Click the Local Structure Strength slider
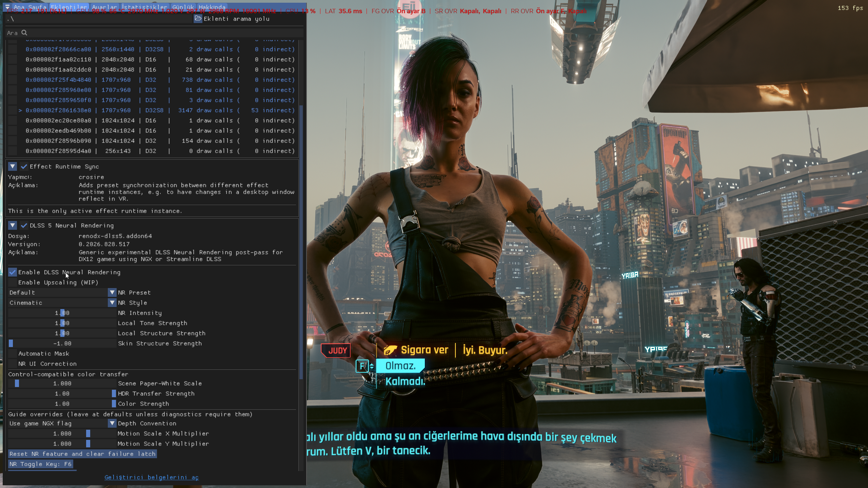868x488 pixels. (62, 333)
